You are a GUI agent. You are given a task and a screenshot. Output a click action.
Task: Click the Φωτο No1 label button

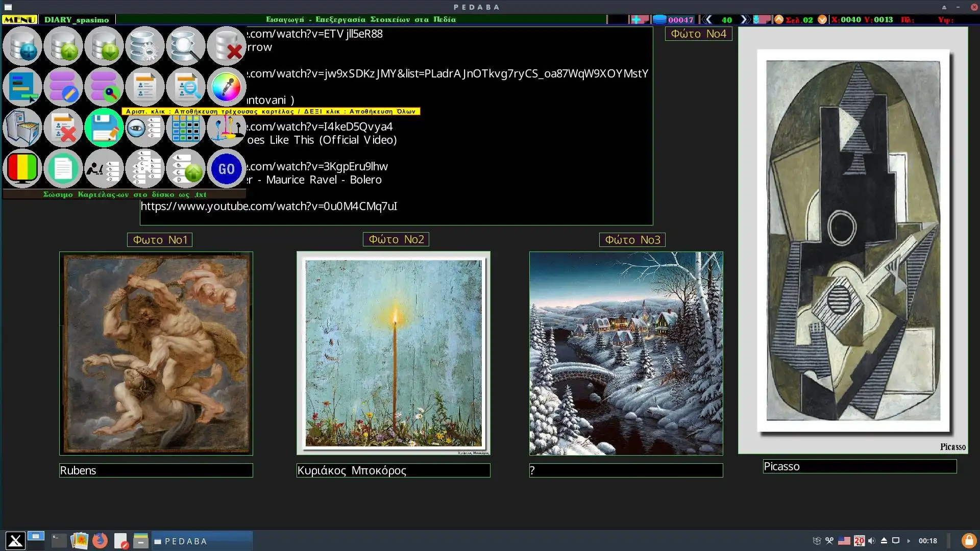click(160, 240)
